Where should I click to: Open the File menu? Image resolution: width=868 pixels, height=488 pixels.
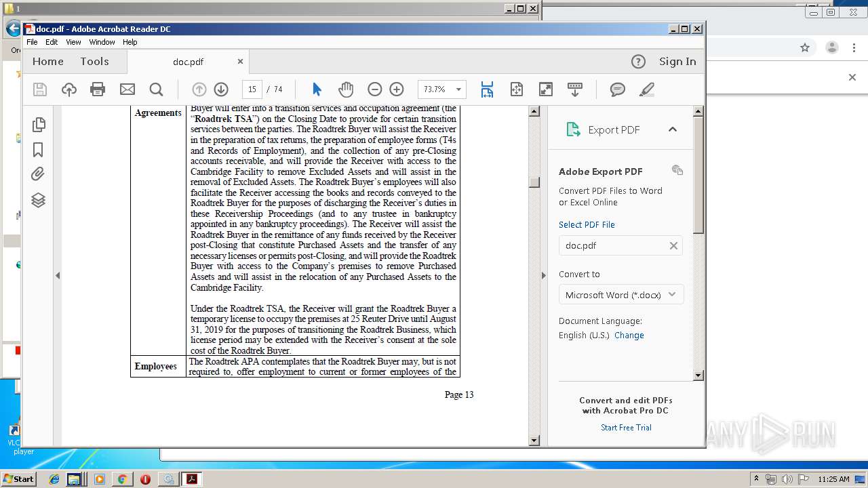32,42
